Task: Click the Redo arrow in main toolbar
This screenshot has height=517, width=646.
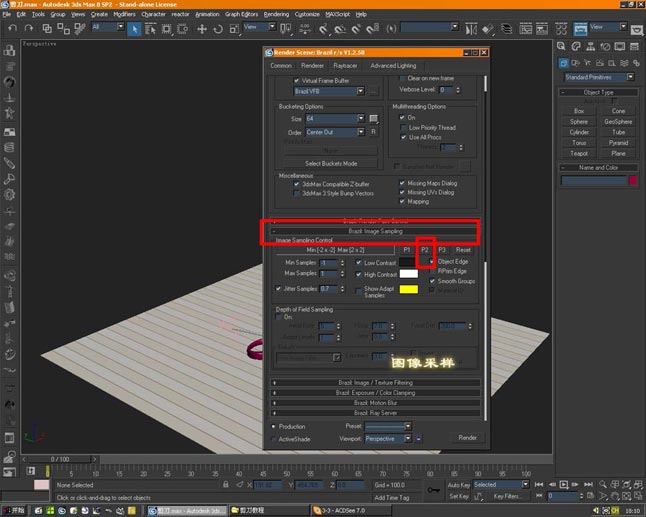Action: 28,28
